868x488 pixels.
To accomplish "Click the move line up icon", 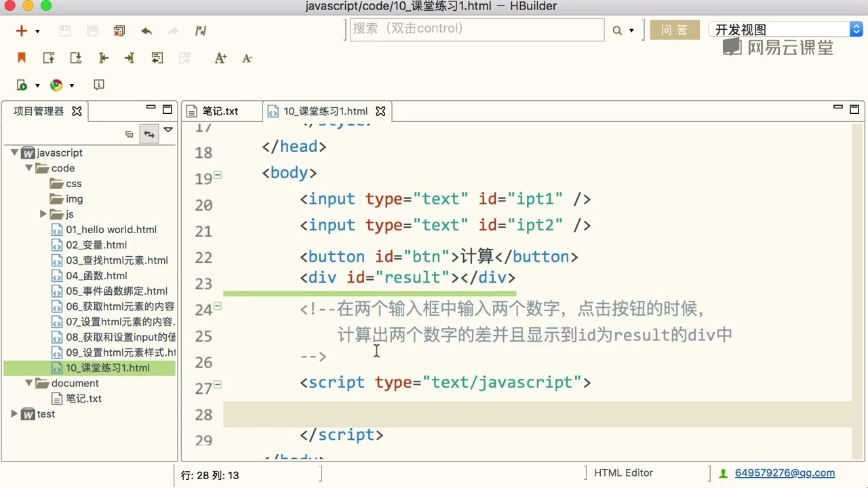I will pos(49,58).
